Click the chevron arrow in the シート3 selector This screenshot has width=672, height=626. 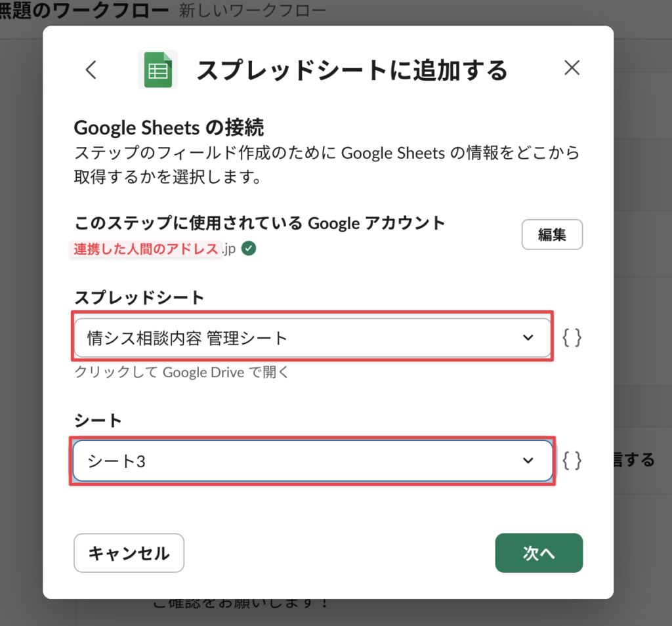[x=528, y=461]
